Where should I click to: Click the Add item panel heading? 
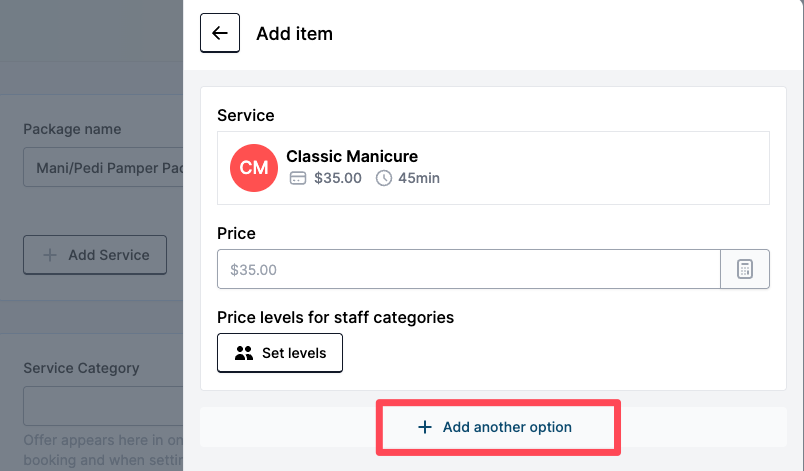294,33
